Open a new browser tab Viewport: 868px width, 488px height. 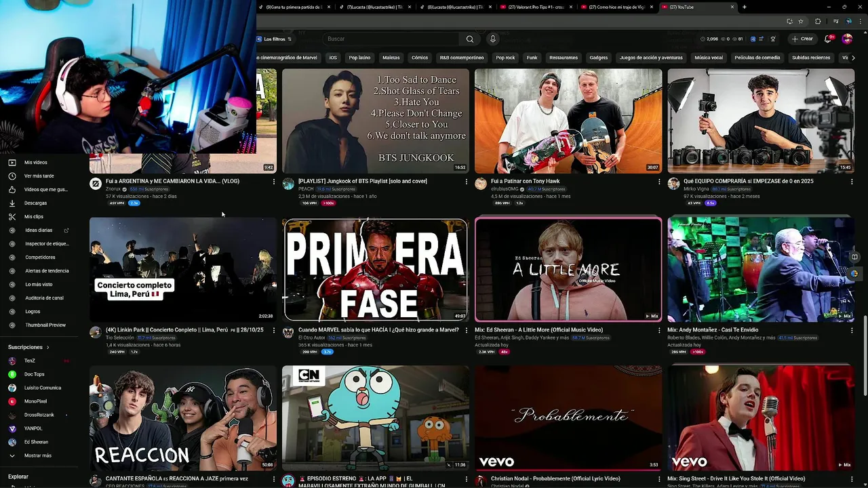click(x=745, y=7)
